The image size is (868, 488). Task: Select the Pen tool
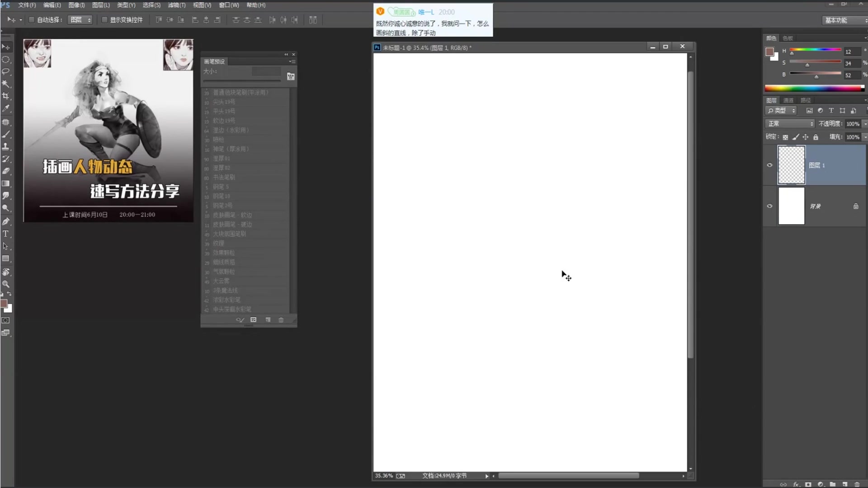[7, 221]
